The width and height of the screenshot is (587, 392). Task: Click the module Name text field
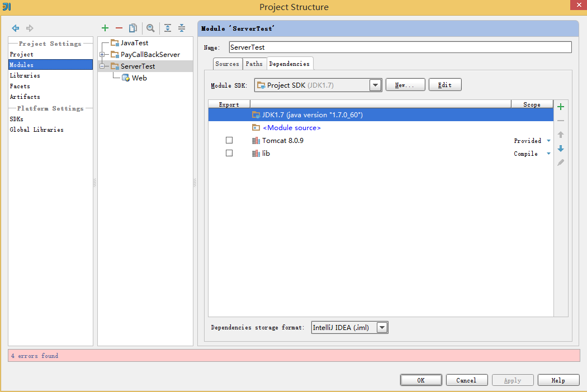coord(400,47)
